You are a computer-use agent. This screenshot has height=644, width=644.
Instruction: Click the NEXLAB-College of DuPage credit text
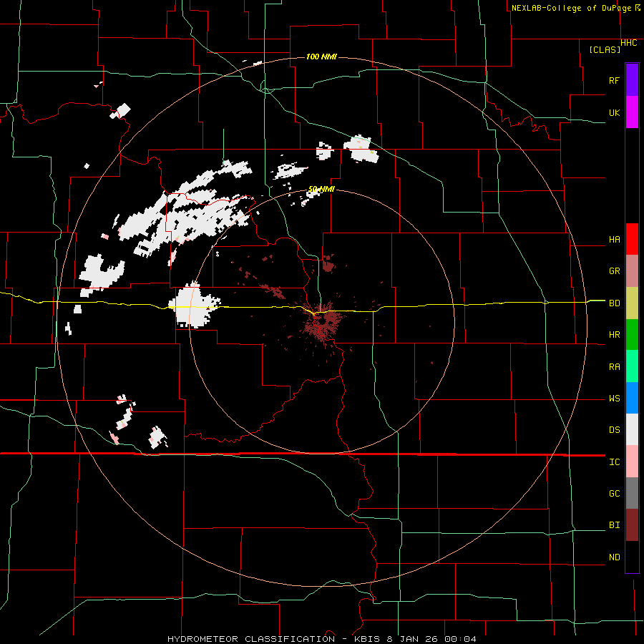point(571,8)
